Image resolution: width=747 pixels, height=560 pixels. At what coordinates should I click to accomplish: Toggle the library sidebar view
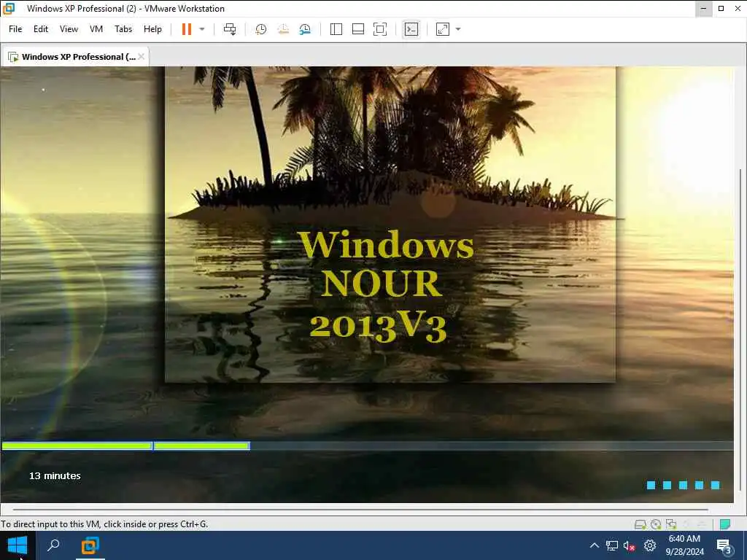click(x=336, y=29)
